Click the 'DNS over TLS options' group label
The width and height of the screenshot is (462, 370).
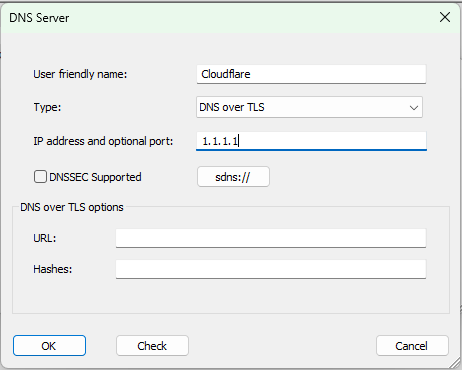72,207
